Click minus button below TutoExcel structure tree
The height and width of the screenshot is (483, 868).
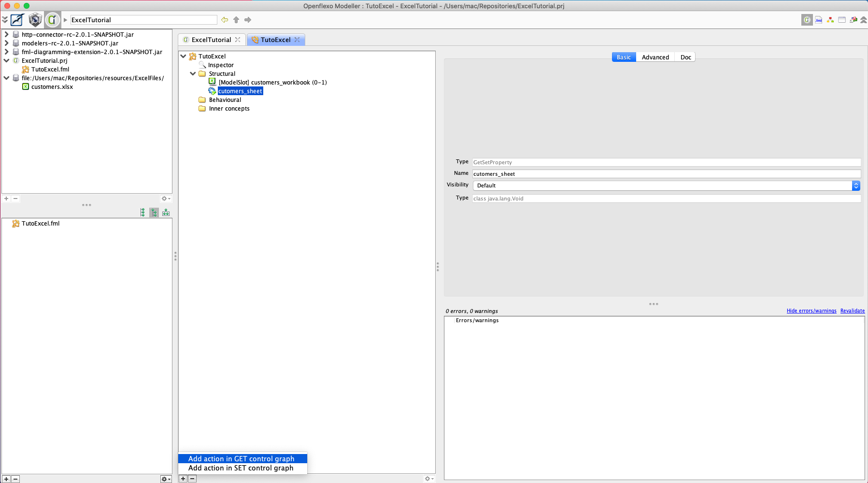192,479
